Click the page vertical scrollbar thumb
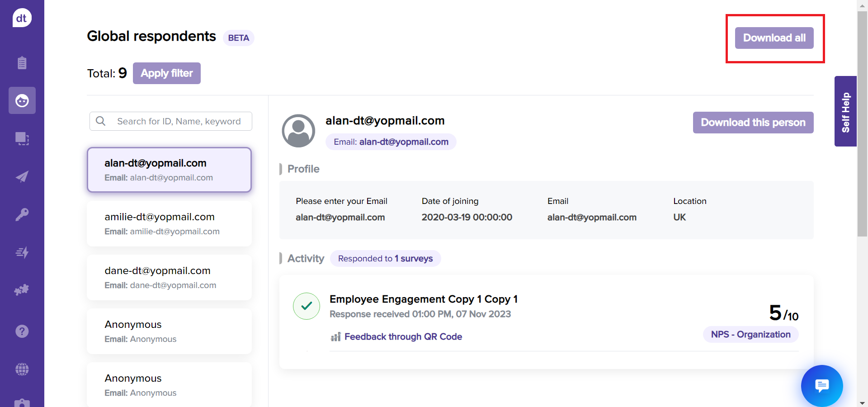Image resolution: width=868 pixels, height=407 pixels. pyautogui.click(x=862, y=122)
